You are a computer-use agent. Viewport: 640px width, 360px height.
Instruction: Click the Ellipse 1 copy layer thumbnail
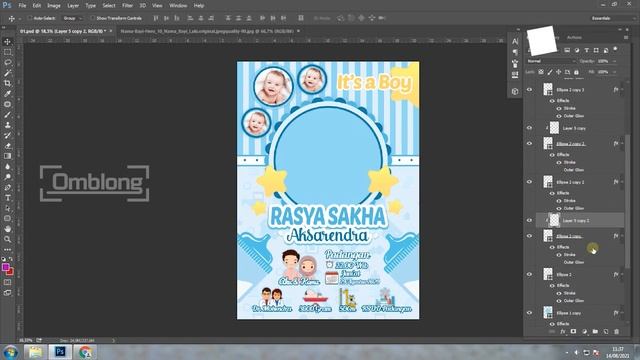point(548,313)
